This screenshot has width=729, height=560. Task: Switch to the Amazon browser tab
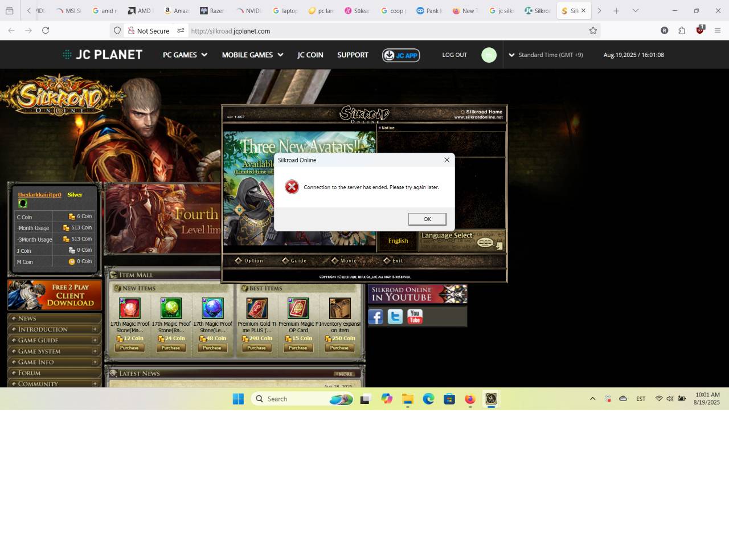tap(176, 11)
